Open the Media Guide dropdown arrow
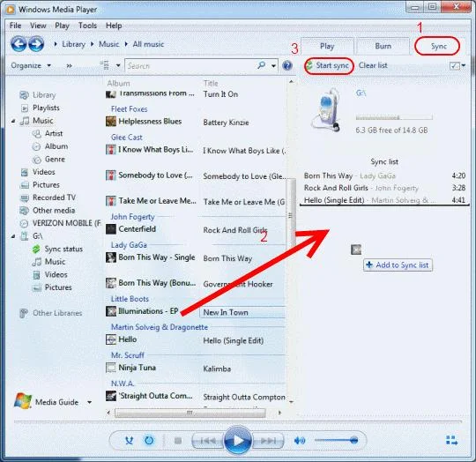The width and height of the screenshot is (476, 462). [89, 402]
